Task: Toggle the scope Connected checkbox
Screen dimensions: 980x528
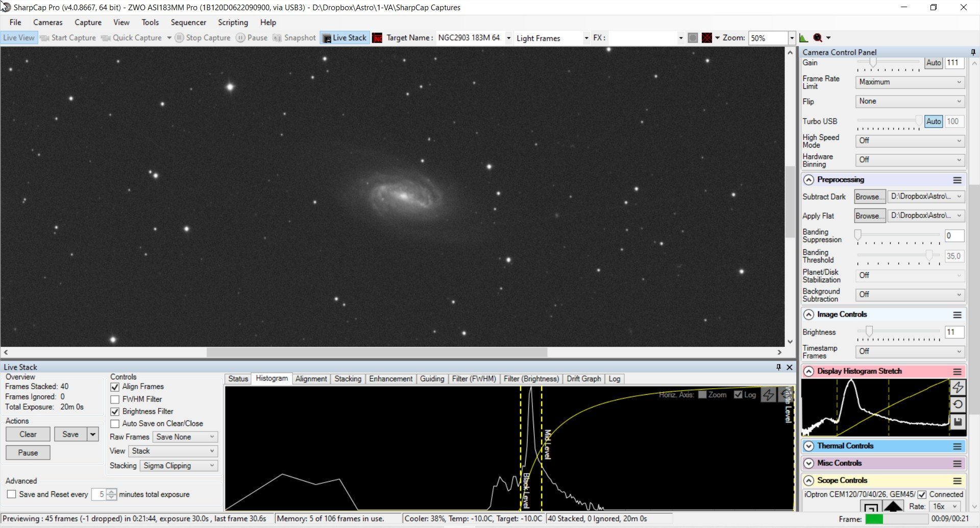Action: (x=922, y=495)
